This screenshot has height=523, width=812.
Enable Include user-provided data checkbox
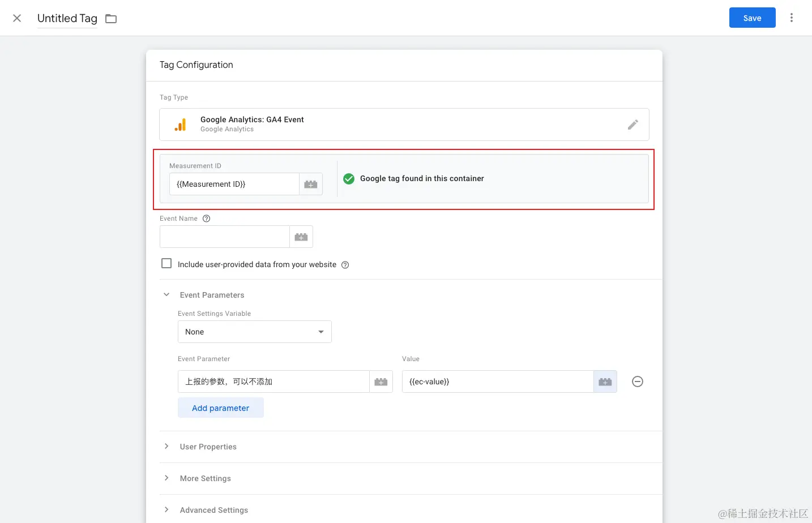166,264
